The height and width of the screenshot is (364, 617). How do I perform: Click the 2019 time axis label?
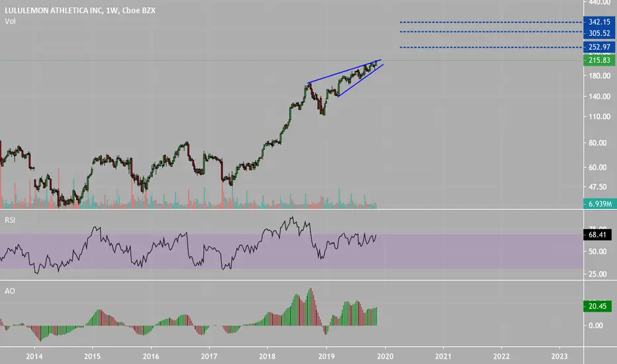point(326,357)
